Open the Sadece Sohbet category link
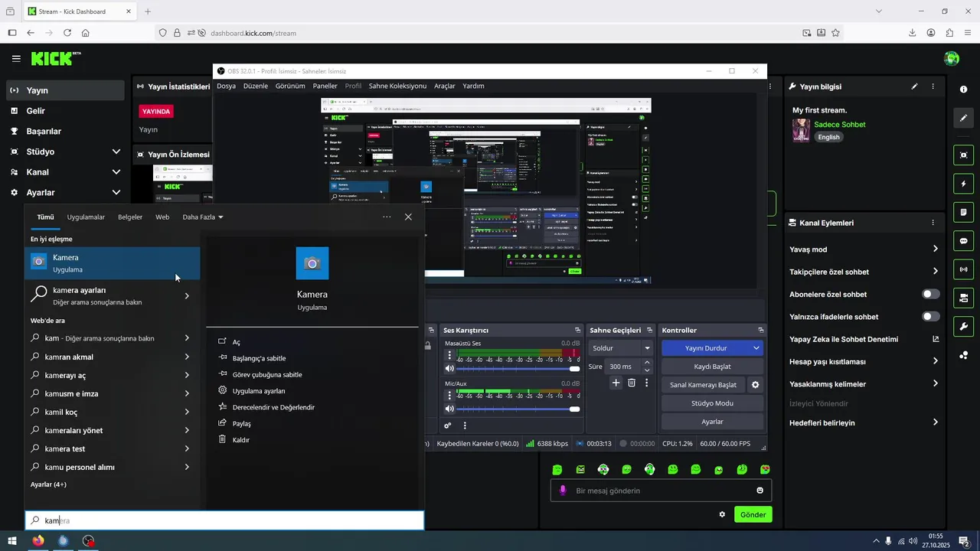 tap(840, 125)
